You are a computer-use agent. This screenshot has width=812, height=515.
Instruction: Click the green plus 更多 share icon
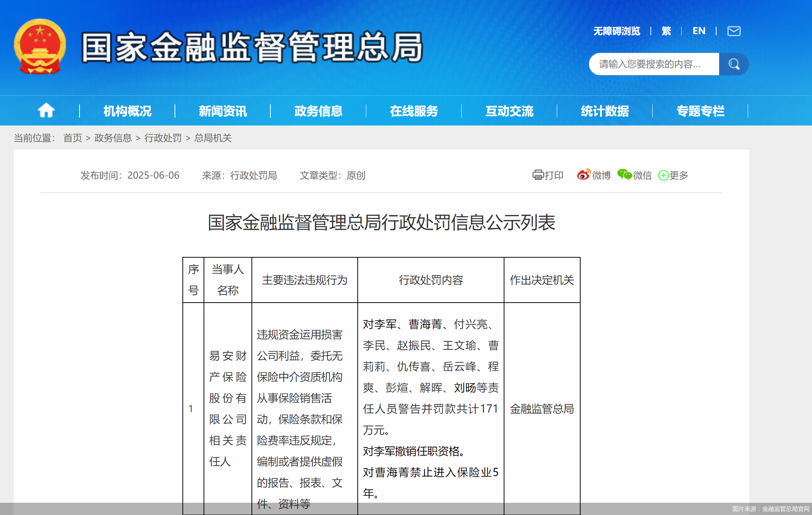tap(663, 175)
